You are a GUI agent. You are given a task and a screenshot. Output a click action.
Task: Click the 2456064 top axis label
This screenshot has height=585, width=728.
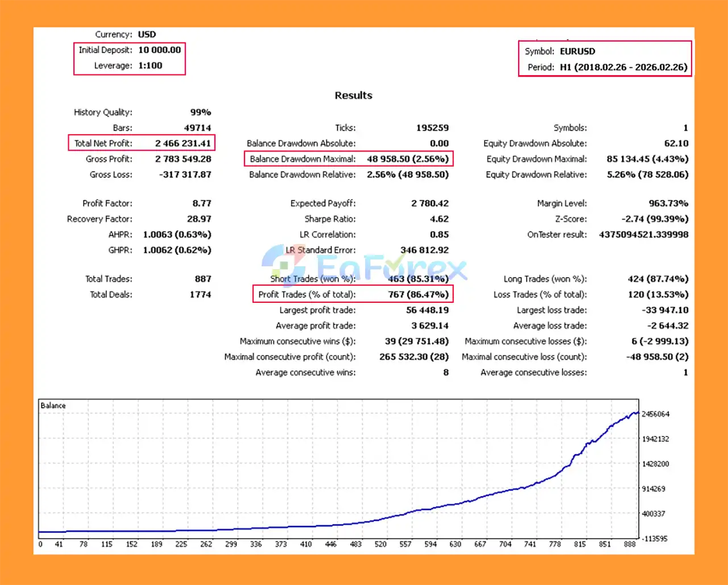tap(655, 414)
